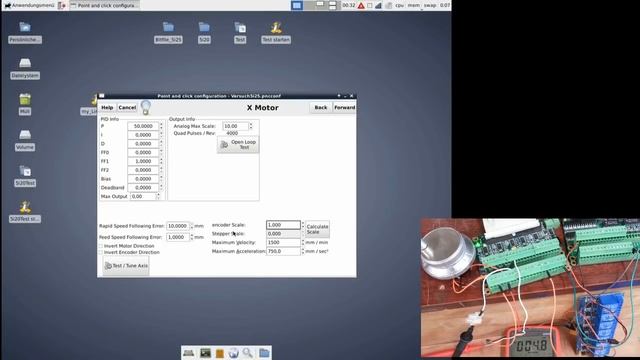Click the encoder Scale spinner arrows
Screen dimensions: 640x360
click(x=303, y=225)
